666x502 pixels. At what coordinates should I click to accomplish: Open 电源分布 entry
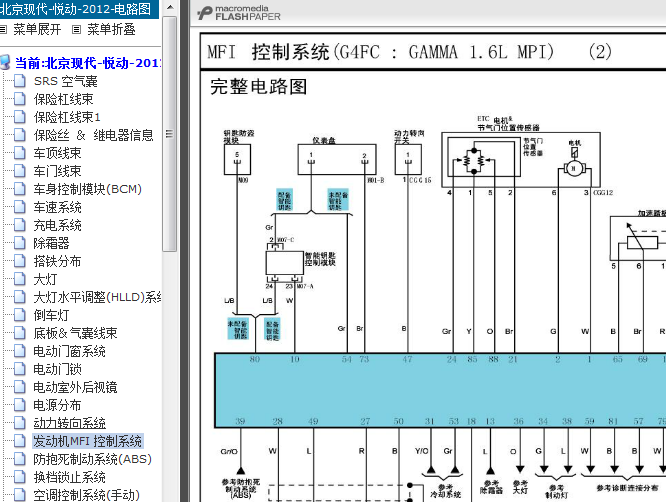[x=57, y=405]
